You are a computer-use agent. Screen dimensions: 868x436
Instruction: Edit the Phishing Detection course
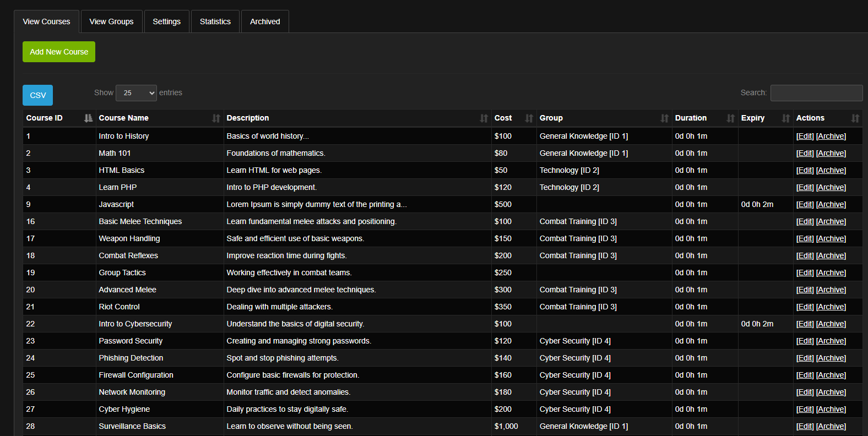pos(805,358)
